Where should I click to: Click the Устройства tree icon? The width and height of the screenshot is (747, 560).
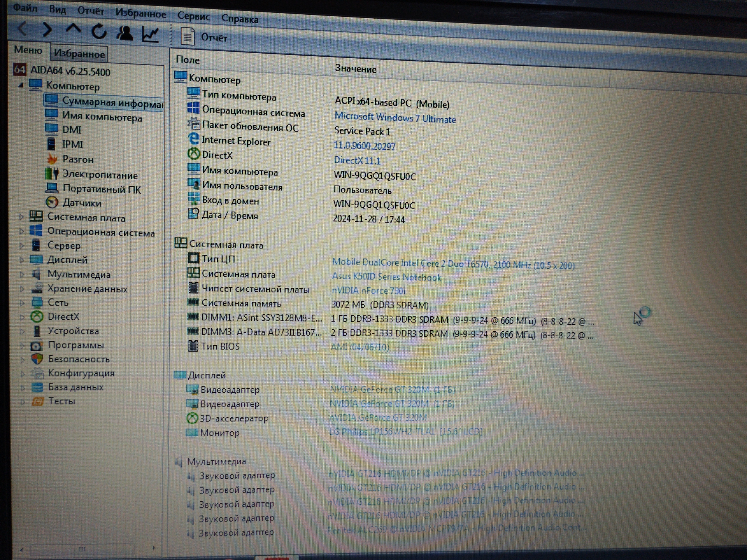[37, 331]
